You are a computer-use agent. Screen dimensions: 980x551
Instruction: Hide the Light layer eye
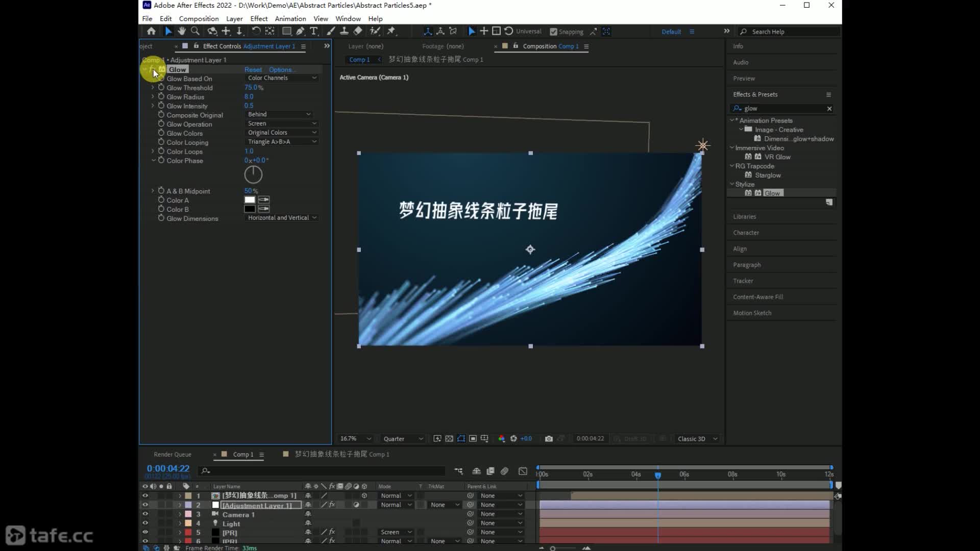coord(145,523)
